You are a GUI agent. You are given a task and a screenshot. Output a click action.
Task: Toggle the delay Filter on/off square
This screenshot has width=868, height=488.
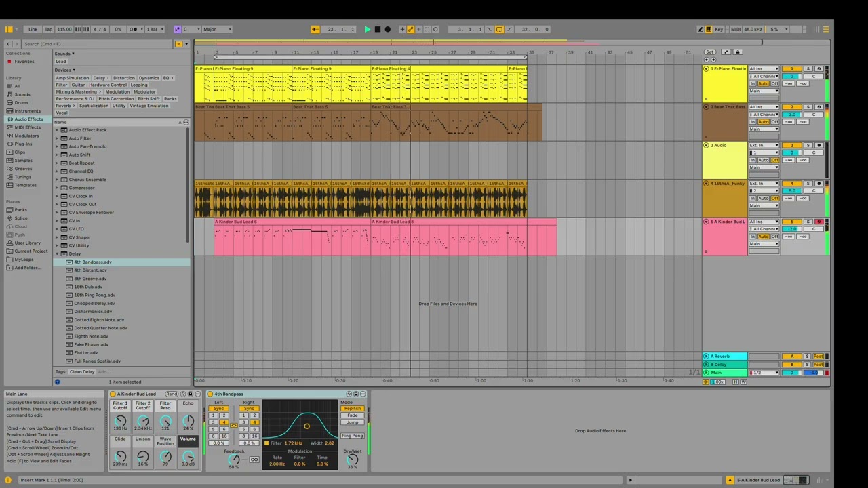[x=267, y=443]
